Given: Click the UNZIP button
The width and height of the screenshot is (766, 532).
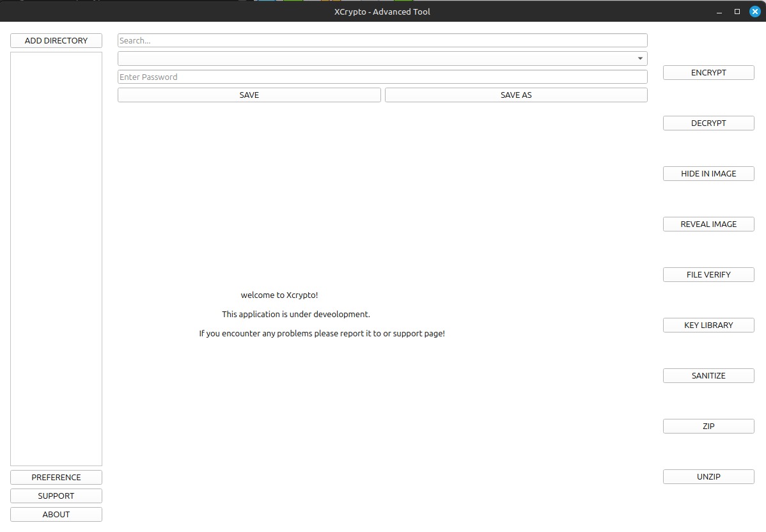Looking at the screenshot, I should pos(708,477).
